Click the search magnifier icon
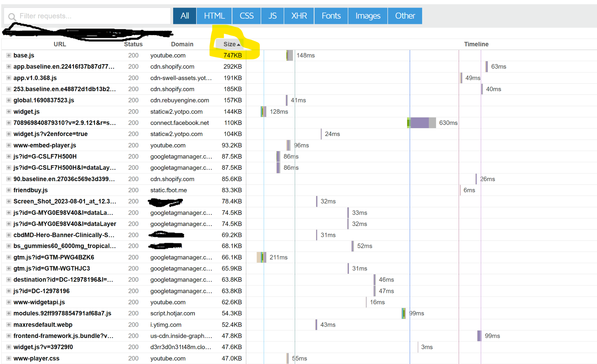The height and width of the screenshot is (364, 597). coord(12,17)
